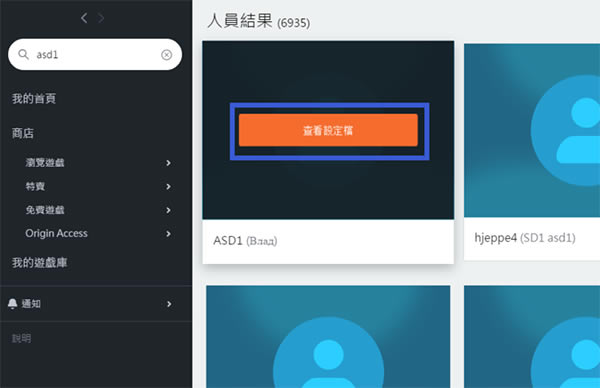Focus the asd1 search field
Screen dimensions: 600x388
(95, 54)
